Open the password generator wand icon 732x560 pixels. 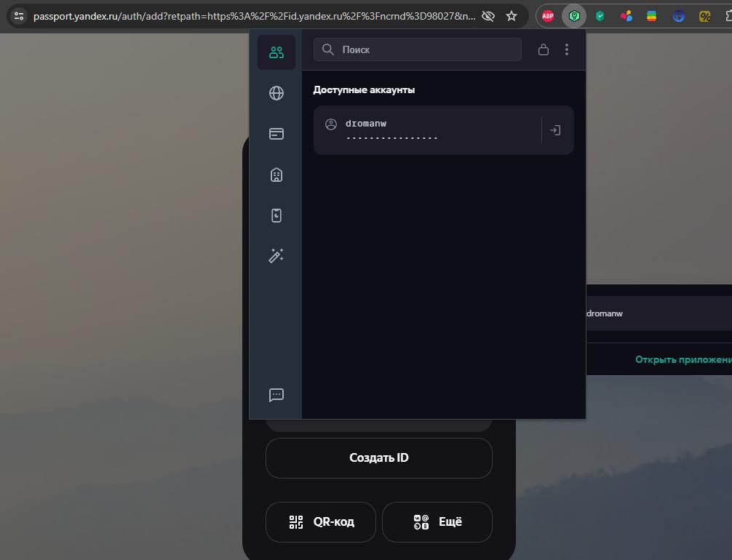pos(277,256)
